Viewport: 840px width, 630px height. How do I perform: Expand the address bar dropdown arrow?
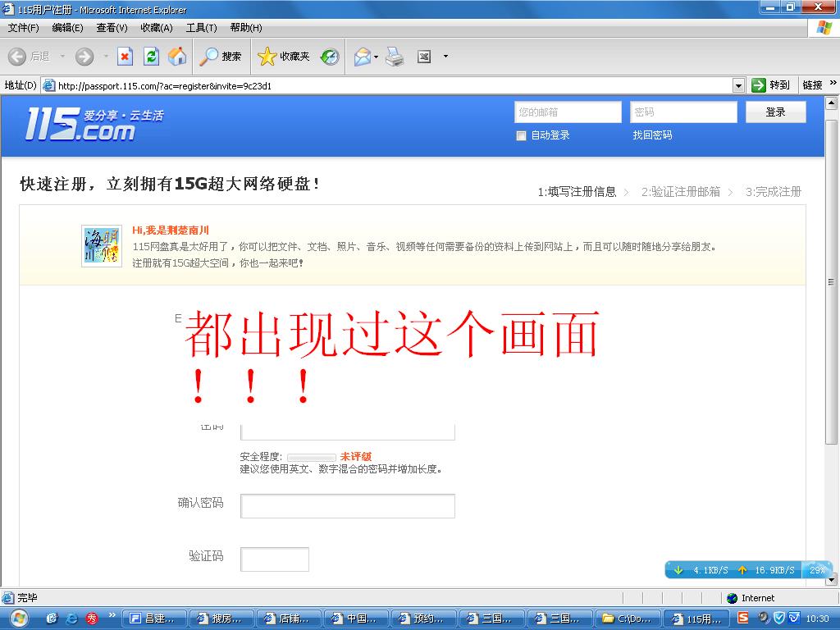(x=738, y=85)
